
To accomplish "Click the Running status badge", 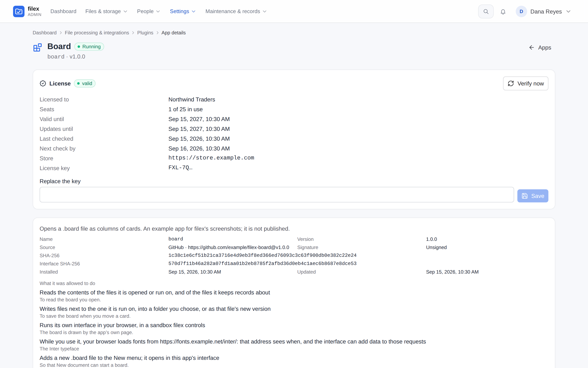I will tap(89, 47).
